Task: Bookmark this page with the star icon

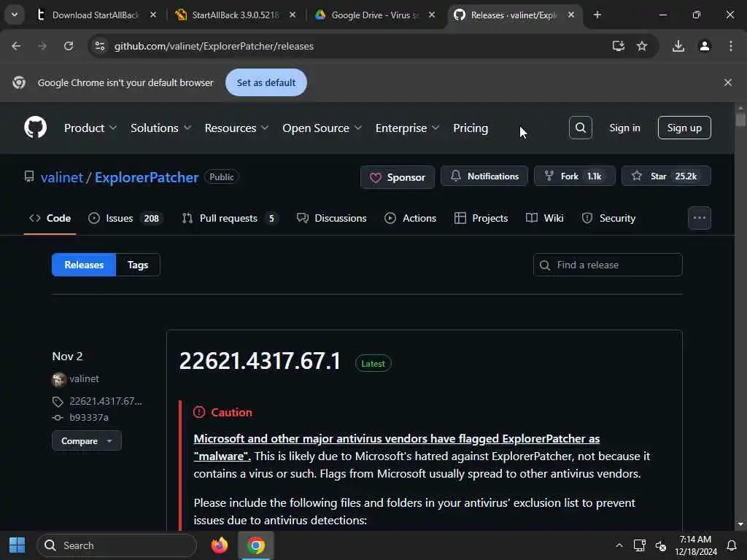Action: click(642, 46)
